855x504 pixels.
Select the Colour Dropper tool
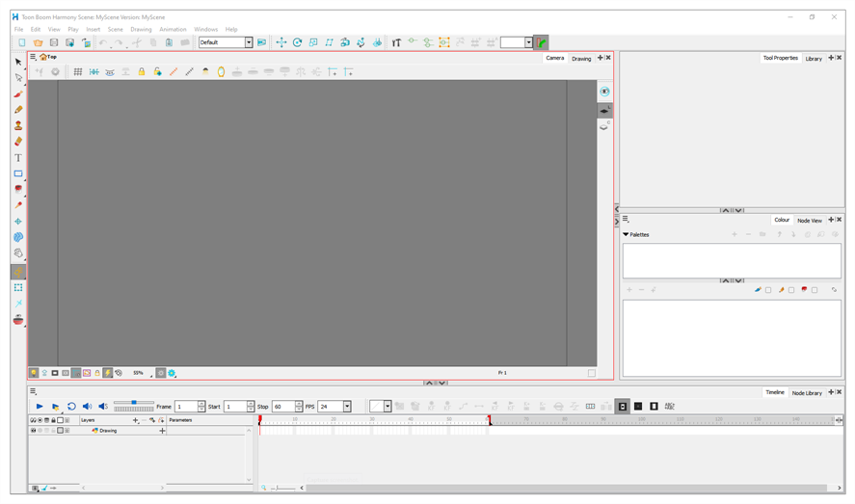[x=18, y=205]
